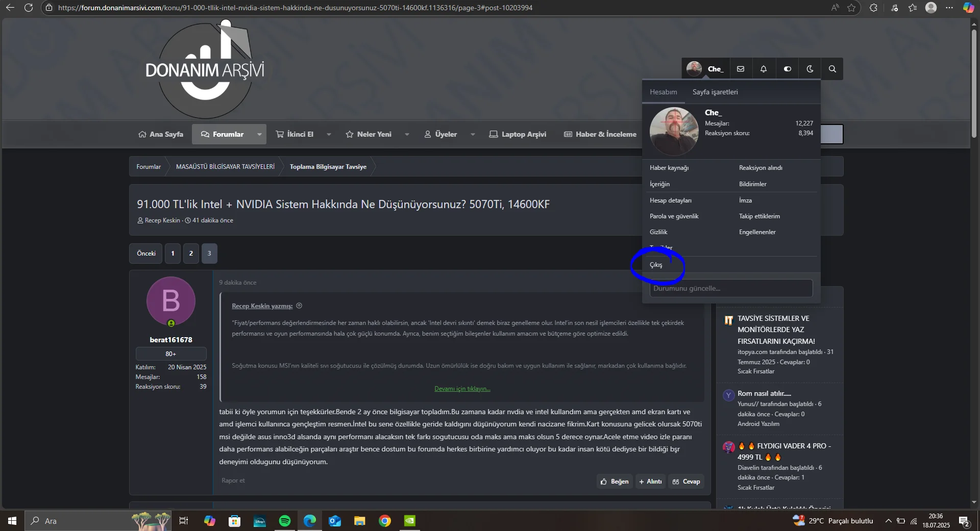Open Edge favorites list icon

(913, 8)
